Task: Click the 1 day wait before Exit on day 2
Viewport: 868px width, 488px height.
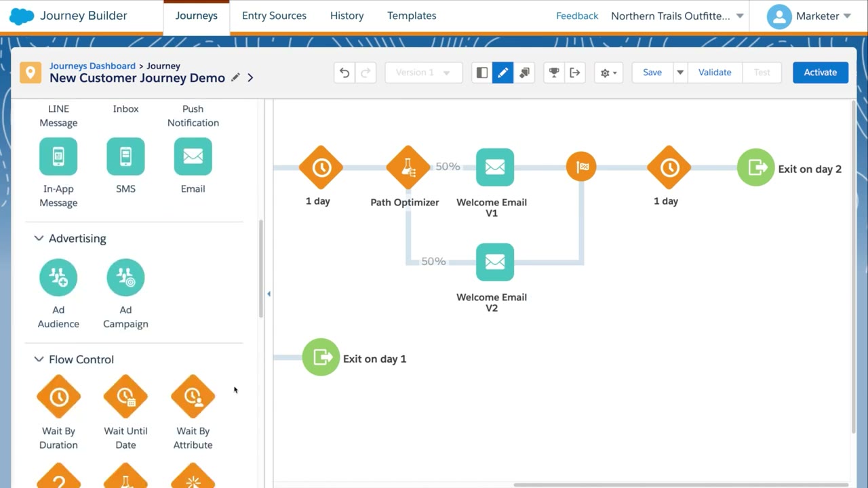Action: 669,167
